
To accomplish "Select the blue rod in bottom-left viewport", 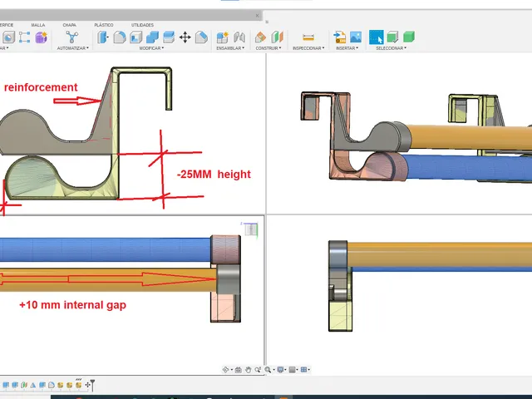I will tap(106, 249).
